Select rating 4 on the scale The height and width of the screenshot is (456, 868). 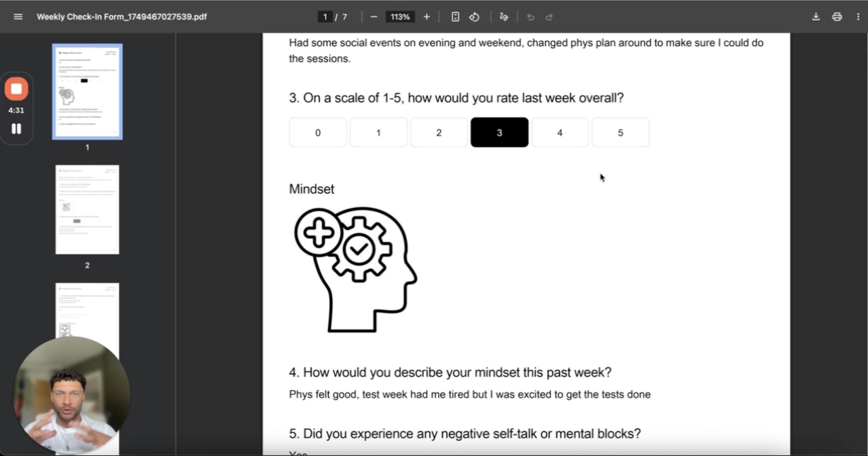click(560, 132)
